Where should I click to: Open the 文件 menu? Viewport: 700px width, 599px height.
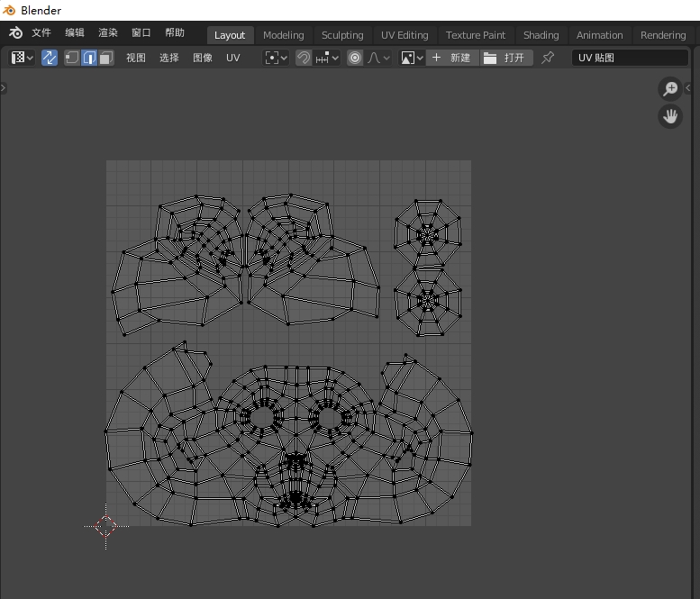[41, 33]
